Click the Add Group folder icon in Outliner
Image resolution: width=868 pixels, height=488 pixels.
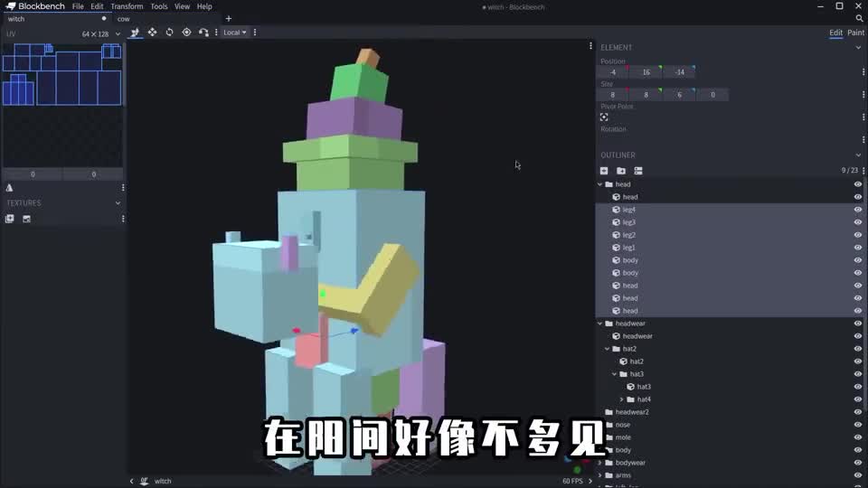621,171
